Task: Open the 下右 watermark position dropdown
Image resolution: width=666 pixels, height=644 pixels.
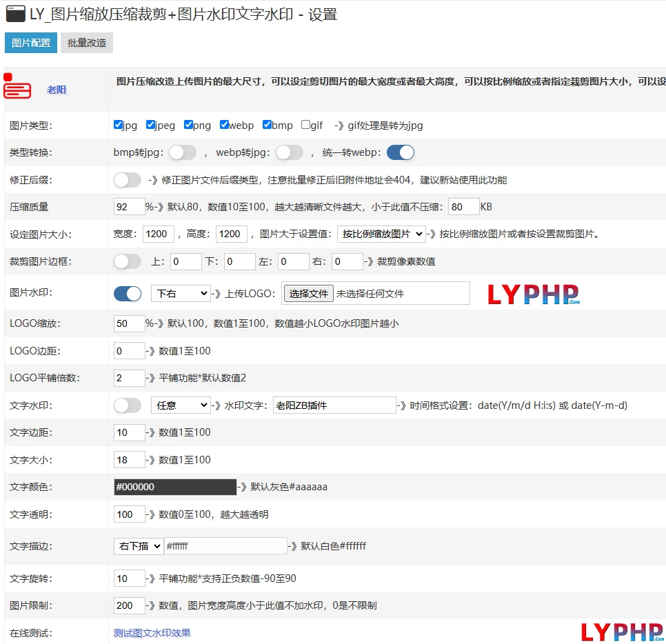Action: (180, 294)
